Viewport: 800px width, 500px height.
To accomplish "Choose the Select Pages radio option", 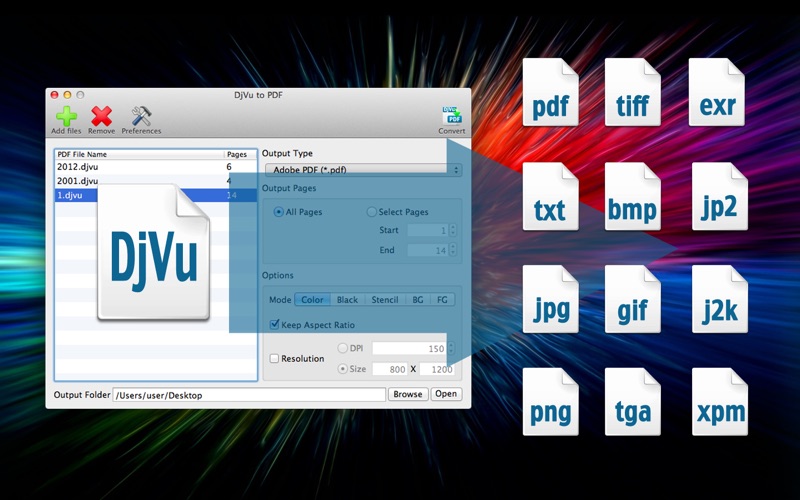I will (371, 212).
